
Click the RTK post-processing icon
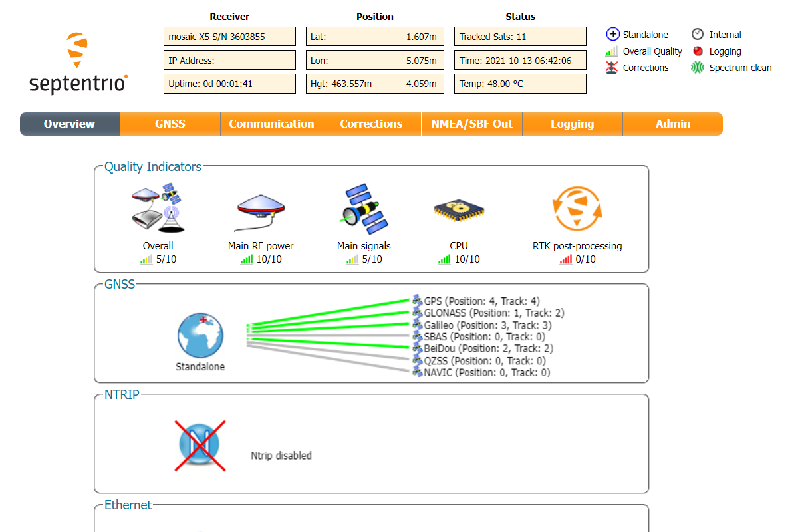pyautogui.click(x=577, y=209)
